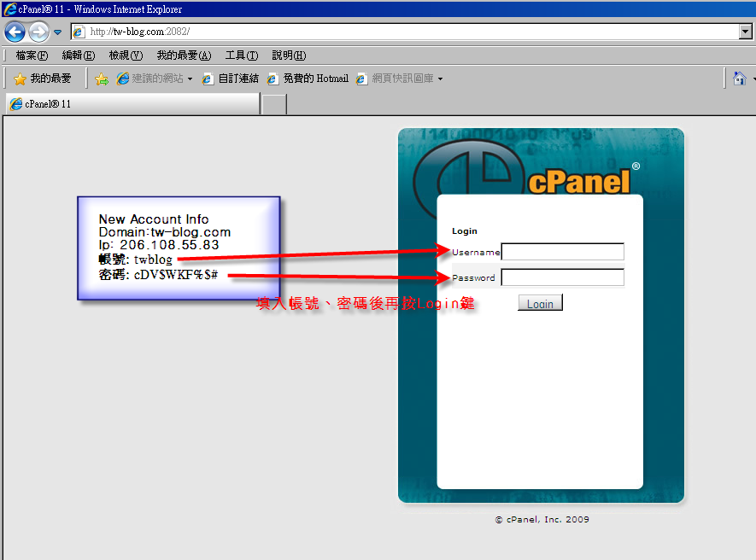Open the 說明(H) menu
The width and height of the screenshot is (756, 560).
(x=289, y=55)
